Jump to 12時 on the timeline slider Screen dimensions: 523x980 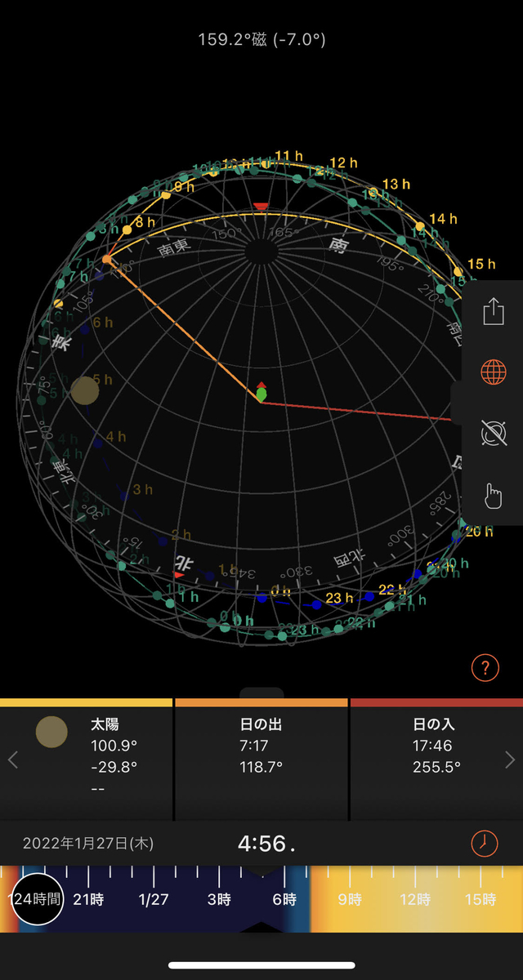[x=415, y=899]
